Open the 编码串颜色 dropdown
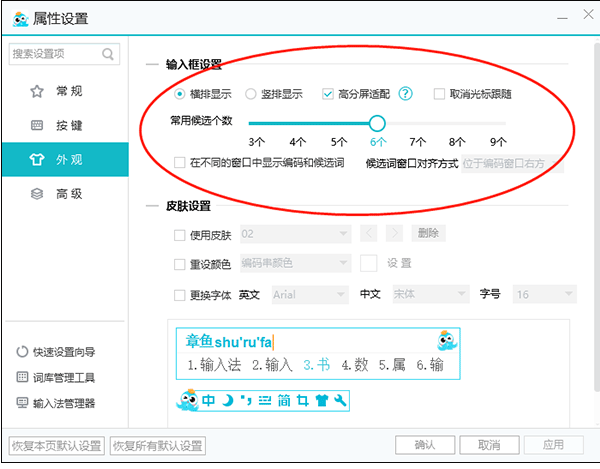The image size is (600, 469). point(295,263)
